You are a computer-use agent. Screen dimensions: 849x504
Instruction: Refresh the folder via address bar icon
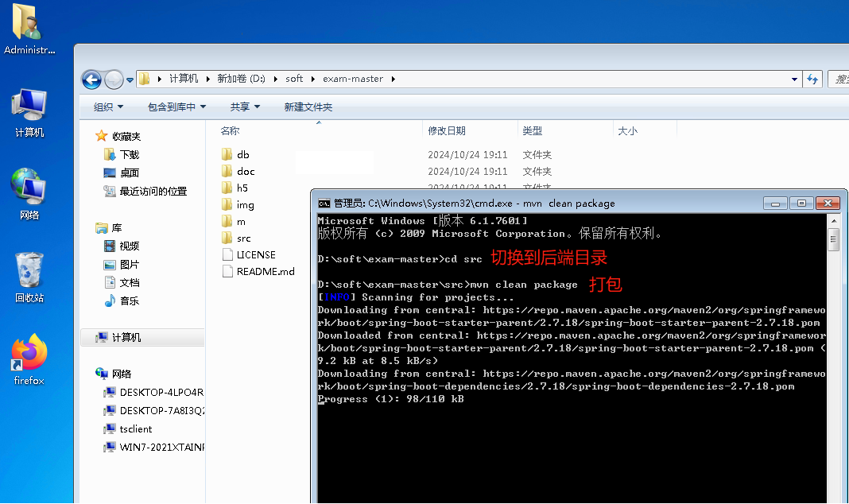click(812, 79)
